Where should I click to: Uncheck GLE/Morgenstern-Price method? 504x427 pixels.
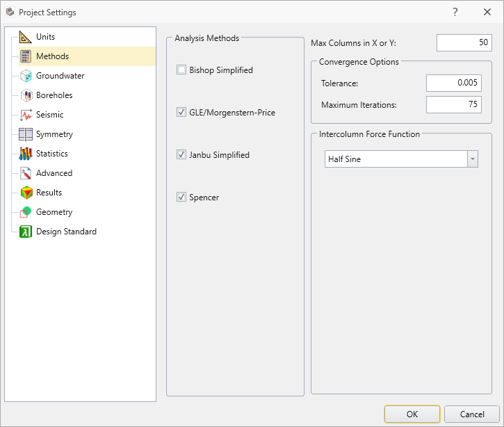pyautogui.click(x=181, y=112)
